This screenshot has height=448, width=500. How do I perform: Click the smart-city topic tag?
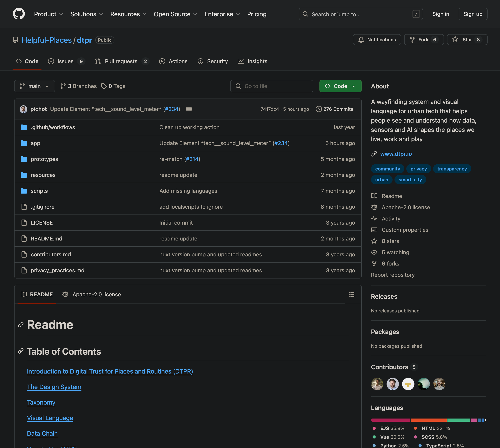[410, 180]
